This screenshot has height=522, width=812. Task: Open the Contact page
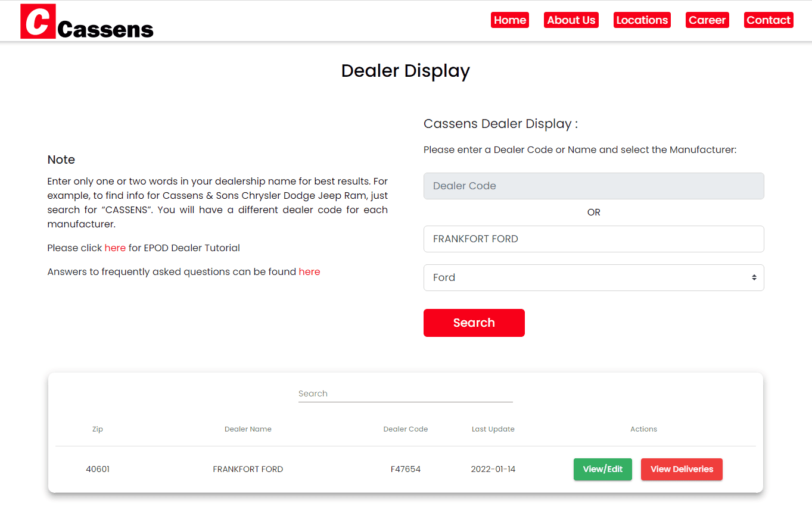tap(768, 20)
